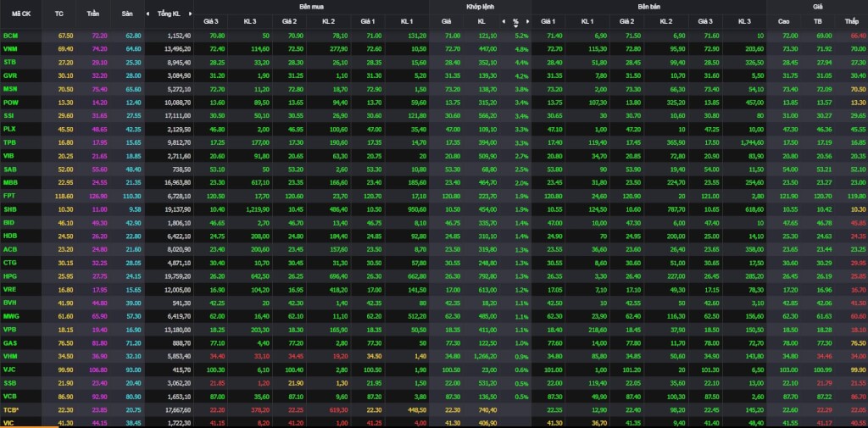This screenshot has height=428, width=868.
Task: Click the Khớp lệnh group header
Action: [480, 7]
